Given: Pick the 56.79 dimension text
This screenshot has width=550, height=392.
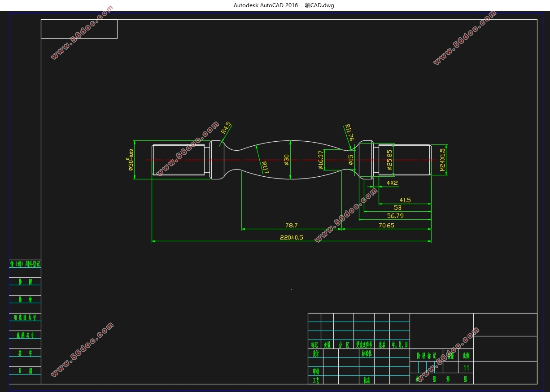Looking at the screenshot, I should coord(395,216).
